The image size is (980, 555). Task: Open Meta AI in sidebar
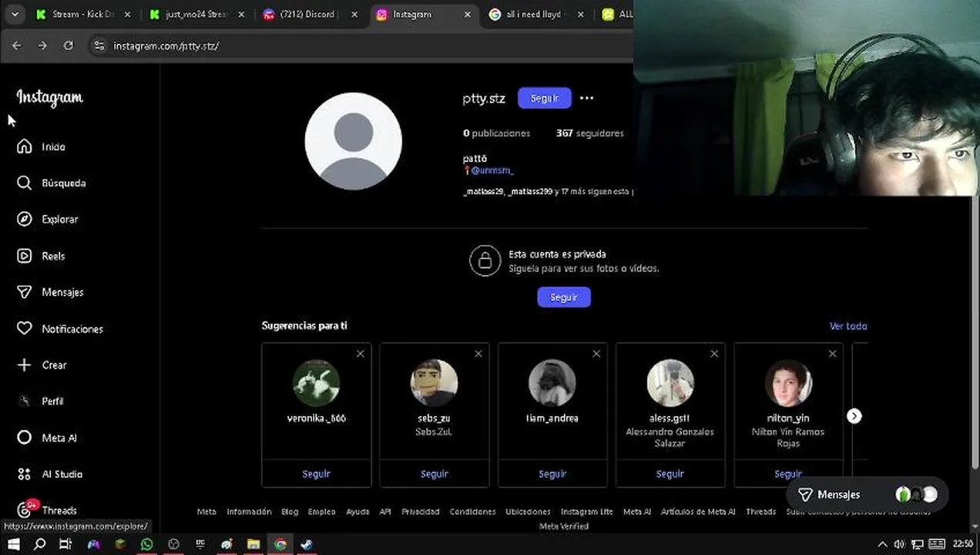[x=47, y=438]
